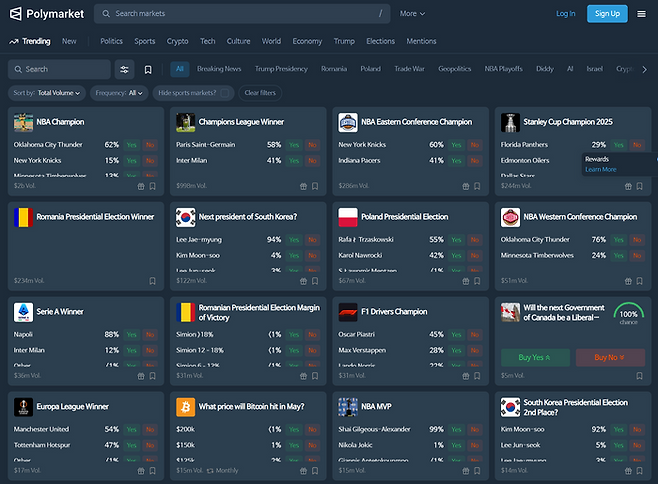Click the Sign Up button
Viewport: 658px width, 484px height.
[607, 14]
